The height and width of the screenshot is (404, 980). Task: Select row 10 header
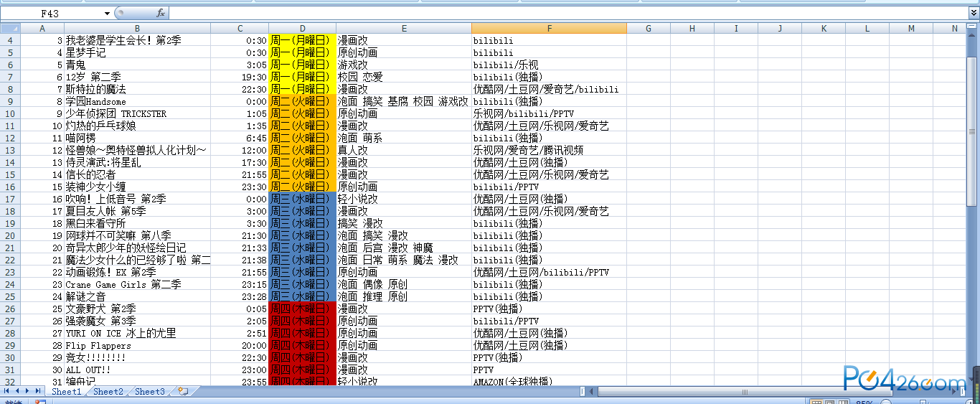pyautogui.click(x=10, y=113)
